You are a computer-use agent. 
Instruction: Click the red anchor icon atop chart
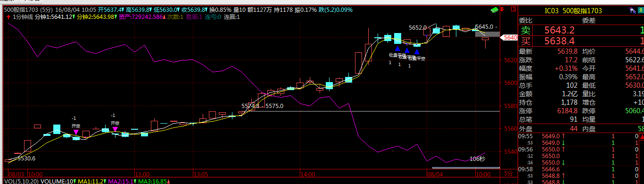point(502,9)
